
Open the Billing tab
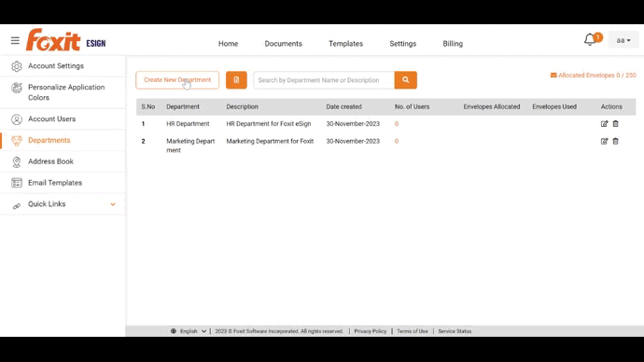(x=453, y=44)
